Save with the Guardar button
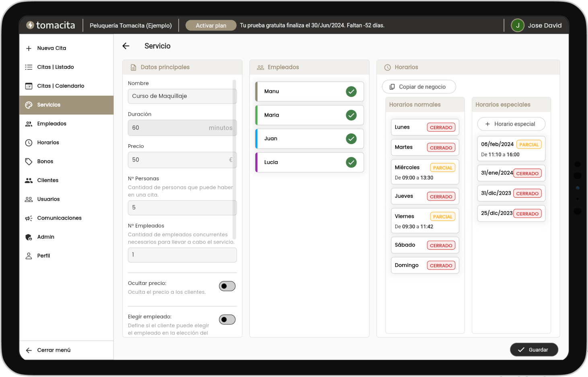 click(534, 350)
